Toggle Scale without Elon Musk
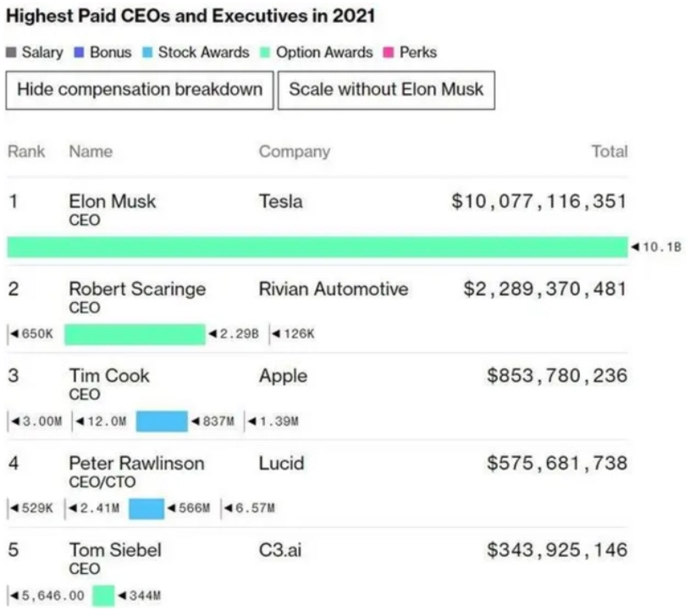This screenshot has height=616, width=690. click(386, 90)
